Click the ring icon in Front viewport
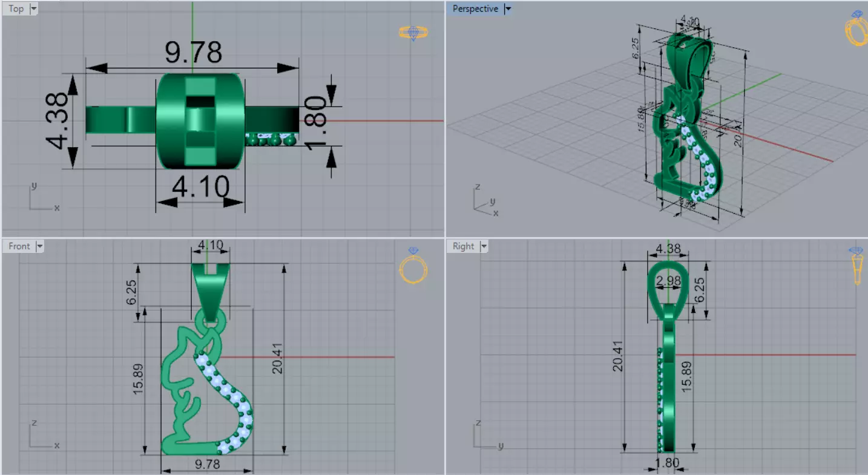Viewport: 868px width, 475px height. pos(413,265)
